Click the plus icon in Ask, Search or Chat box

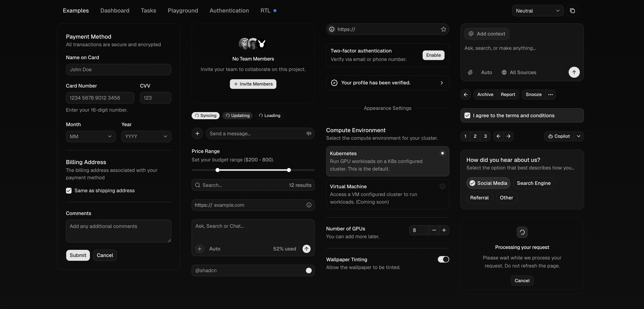(199, 249)
